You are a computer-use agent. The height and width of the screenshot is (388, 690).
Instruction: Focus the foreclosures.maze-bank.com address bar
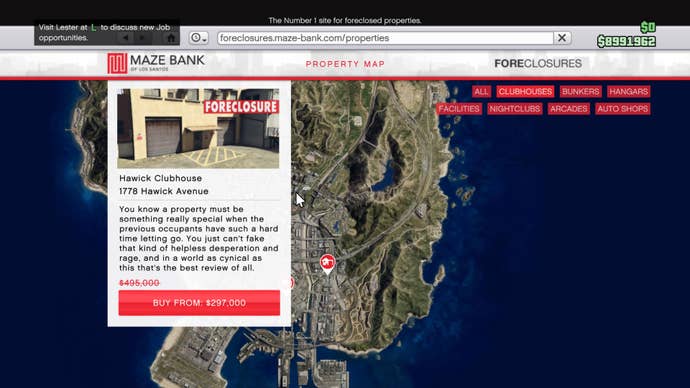pyautogui.click(x=385, y=38)
